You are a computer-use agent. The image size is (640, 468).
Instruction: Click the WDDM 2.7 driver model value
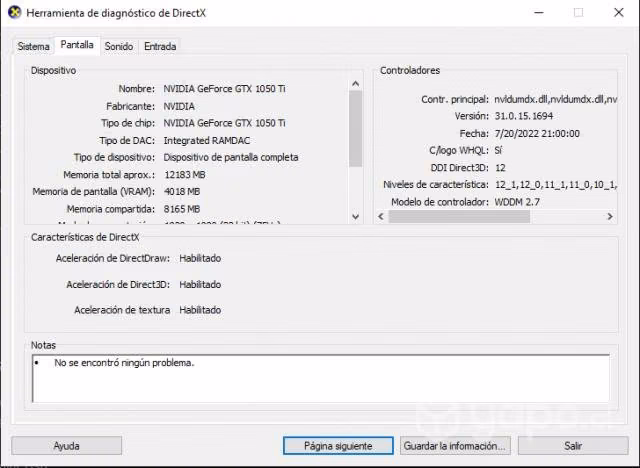[x=517, y=202]
